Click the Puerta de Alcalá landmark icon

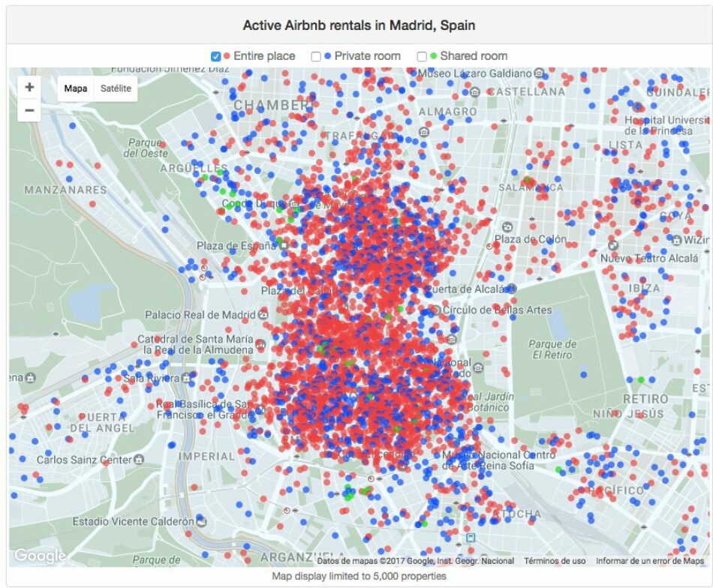512,289
